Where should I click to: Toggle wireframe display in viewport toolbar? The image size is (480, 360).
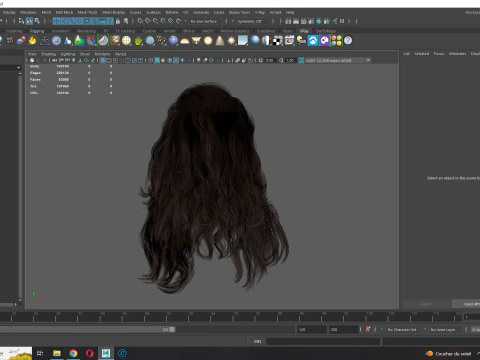[151, 60]
